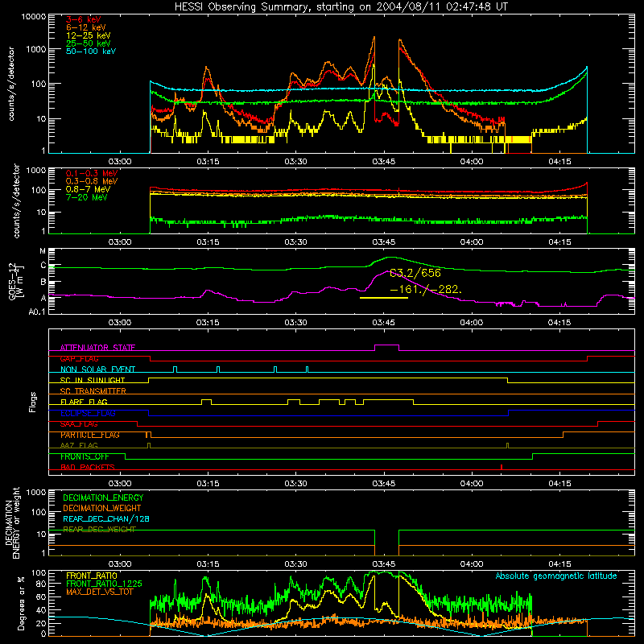
Task: Click the green 7-20 MeV legend label
Action: (87, 197)
